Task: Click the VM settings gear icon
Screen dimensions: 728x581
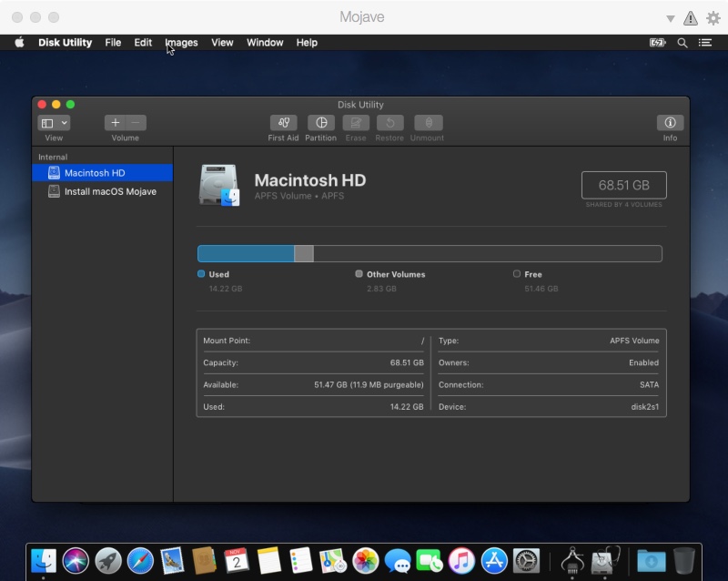Action: (713, 18)
